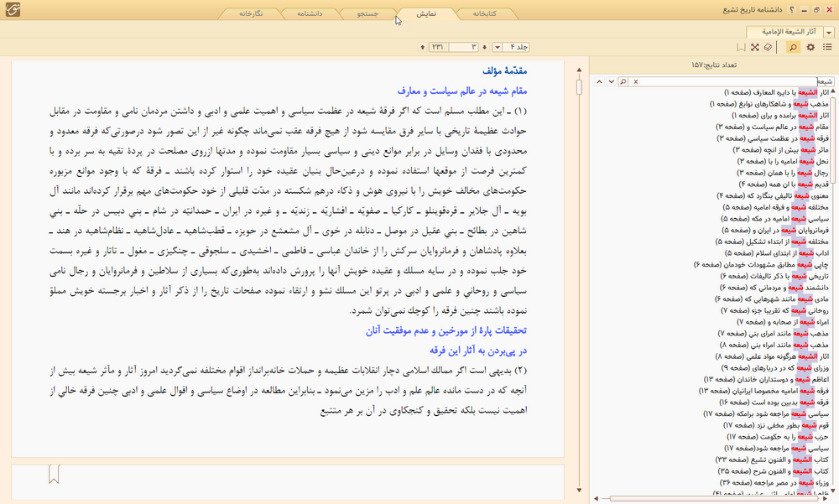Open result چاپی شیعه مطابق مشهودات خودمان
This screenshot has width=839, height=504.
[x=761, y=265]
